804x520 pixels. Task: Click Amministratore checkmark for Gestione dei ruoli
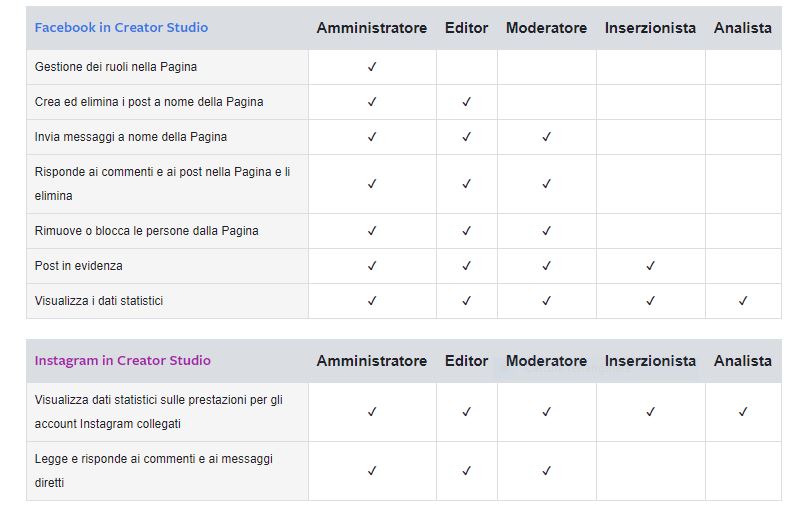(372, 67)
